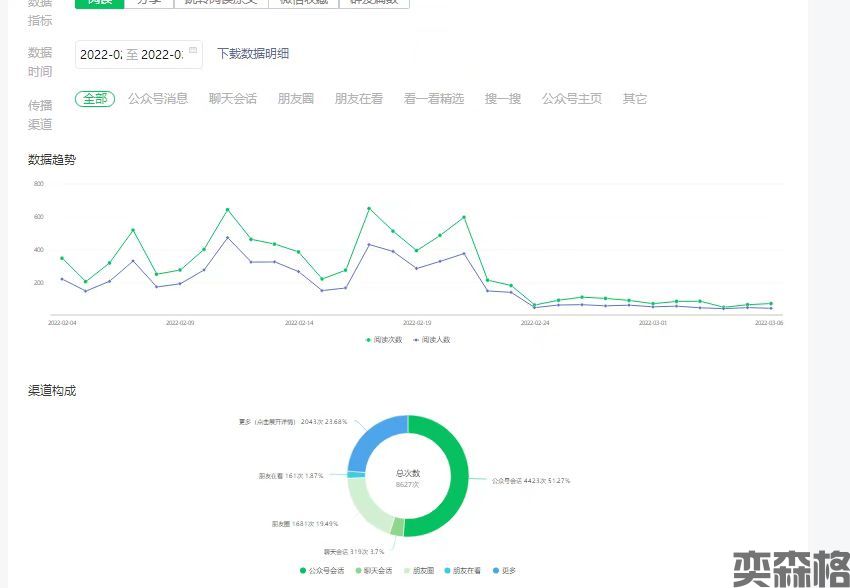Switch channel filter to 公众号消息
This screenshot has width=850, height=588.
pos(158,98)
